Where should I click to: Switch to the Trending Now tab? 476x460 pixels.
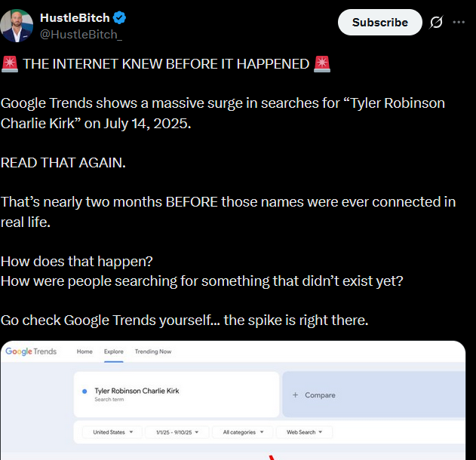[x=153, y=351]
